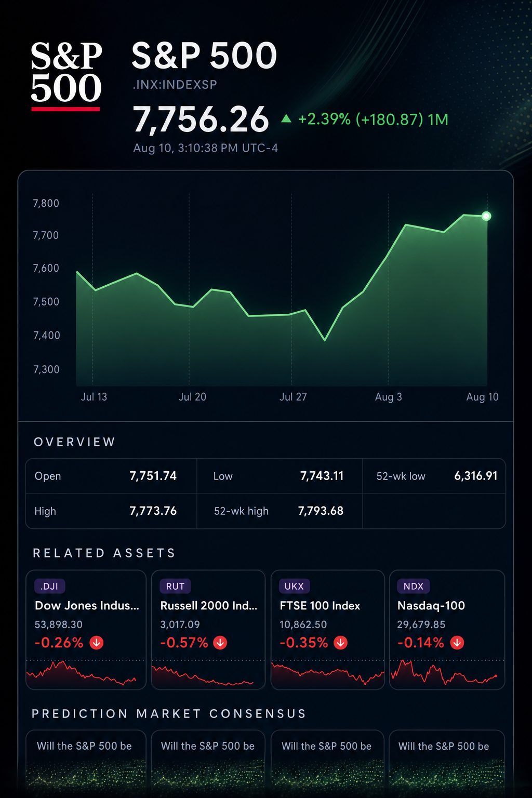Screen dimensions: 532x798
Task: Click the Dow Jones price 53,898.30
Action: pos(59,624)
